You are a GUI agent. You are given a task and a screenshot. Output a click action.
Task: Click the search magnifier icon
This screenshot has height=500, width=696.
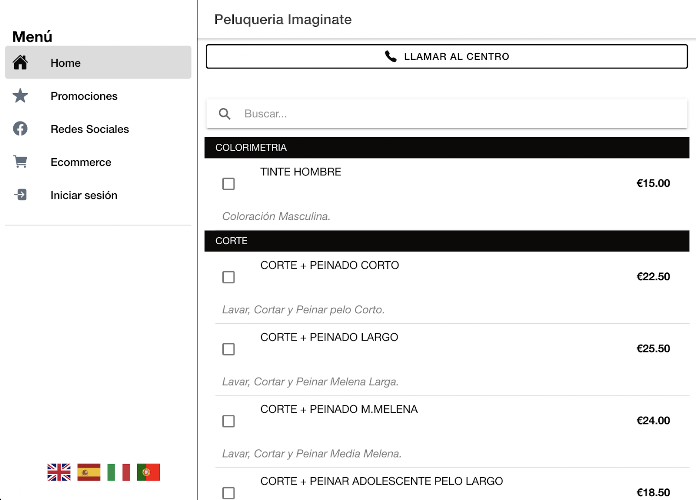tap(225, 114)
